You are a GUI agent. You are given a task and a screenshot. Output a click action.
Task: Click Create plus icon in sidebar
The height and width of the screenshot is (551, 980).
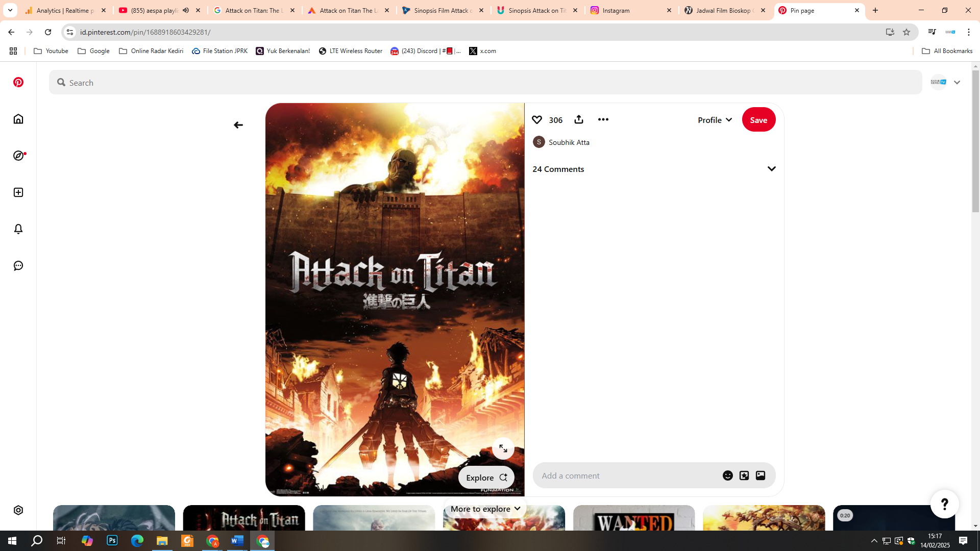coord(18,192)
